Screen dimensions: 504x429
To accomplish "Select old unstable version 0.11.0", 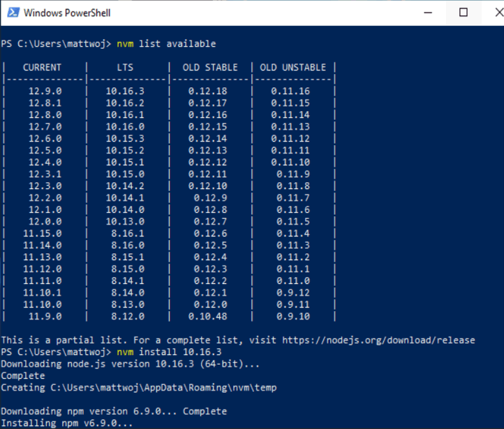I will [x=293, y=281].
